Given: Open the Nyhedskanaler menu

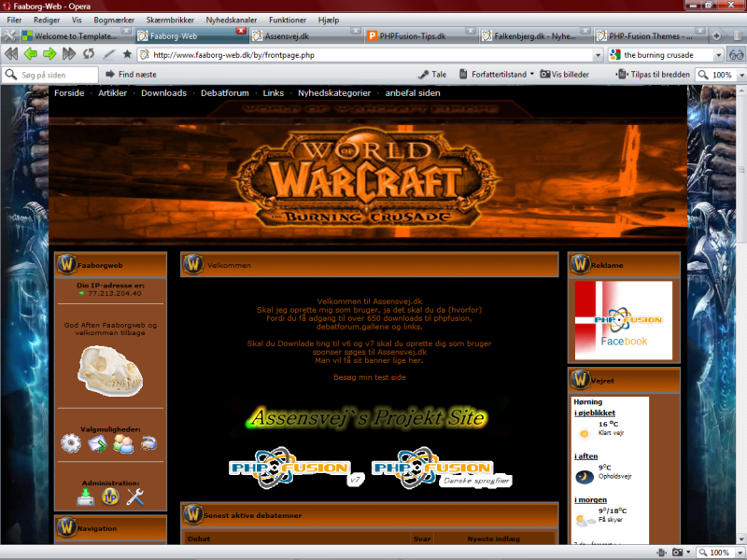Looking at the screenshot, I should click(x=232, y=20).
